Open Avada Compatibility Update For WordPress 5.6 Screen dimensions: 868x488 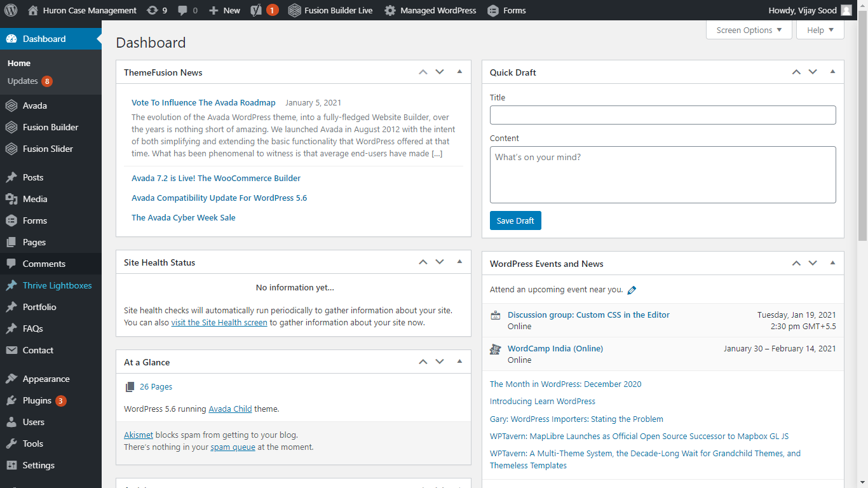(x=219, y=198)
